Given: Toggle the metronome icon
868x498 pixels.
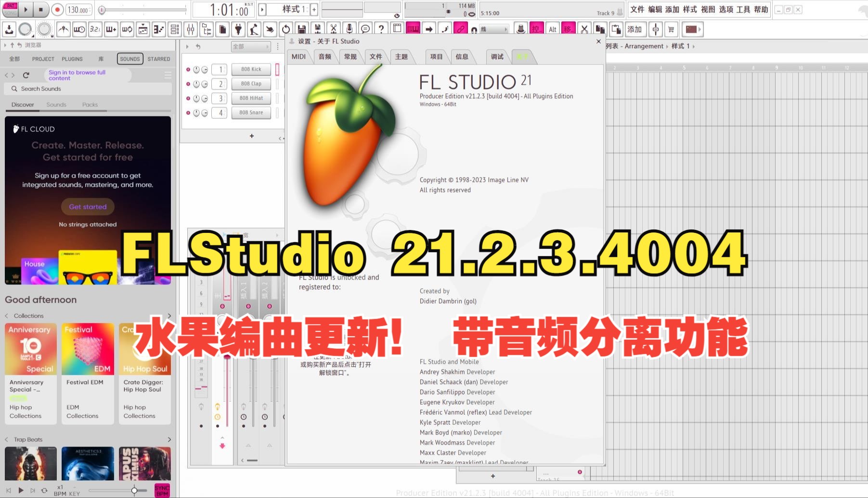Looking at the screenshot, I should click(x=63, y=29).
